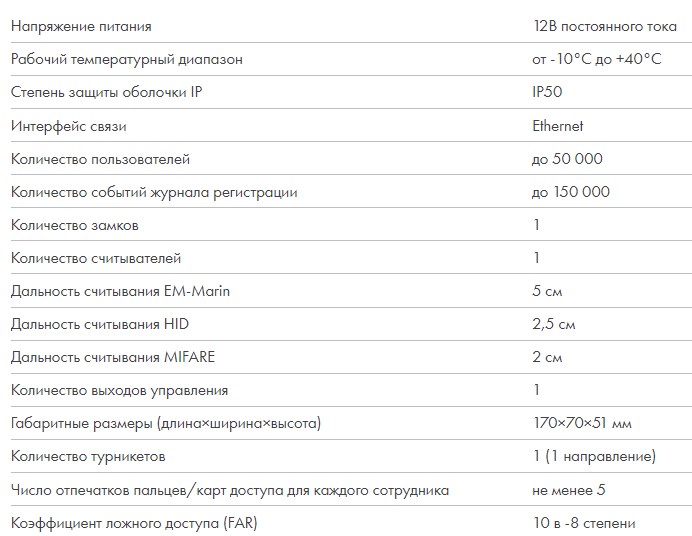Click the 'Напряжение питания' row label
This screenshot has height=536, width=692.
81,26
